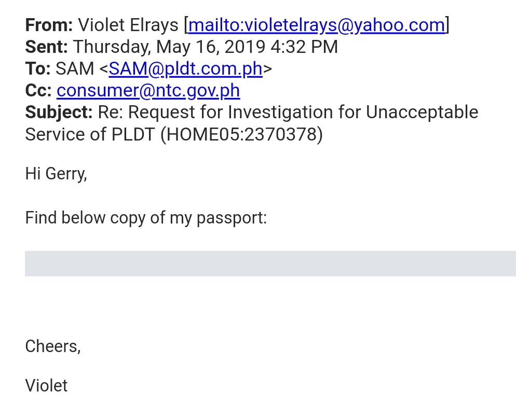Click the "Hi Gerry," greeting line

click(x=56, y=174)
